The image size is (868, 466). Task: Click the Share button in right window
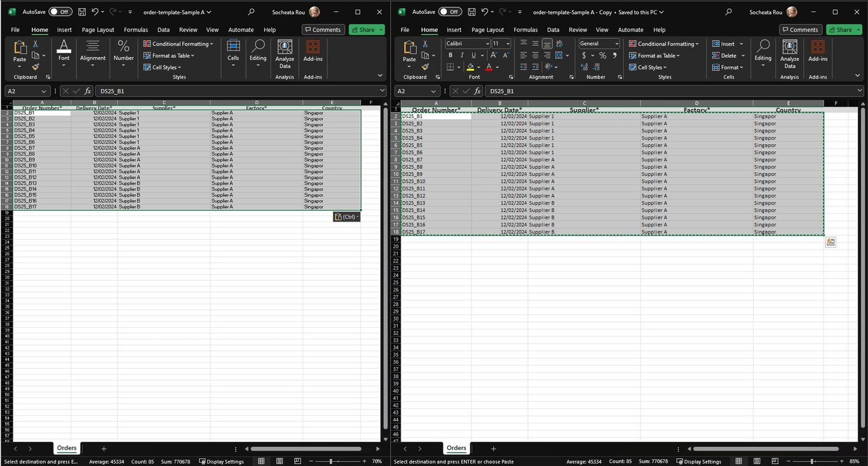pyautogui.click(x=840, y=30)
